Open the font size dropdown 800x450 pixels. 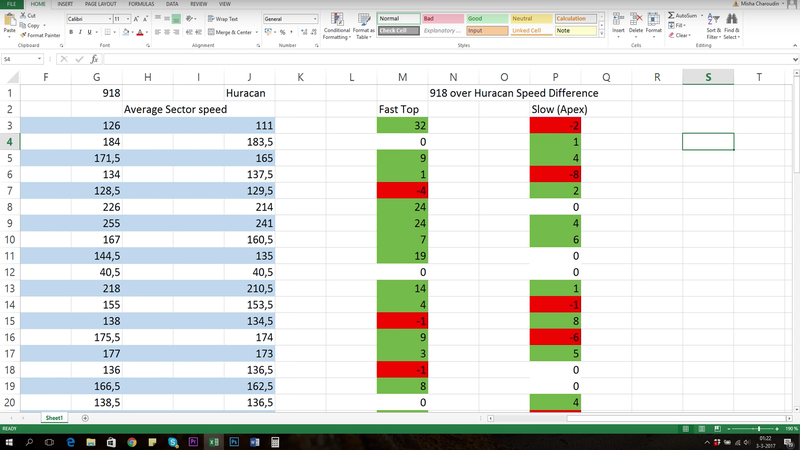pyautogui.click(x=128, y=19)
